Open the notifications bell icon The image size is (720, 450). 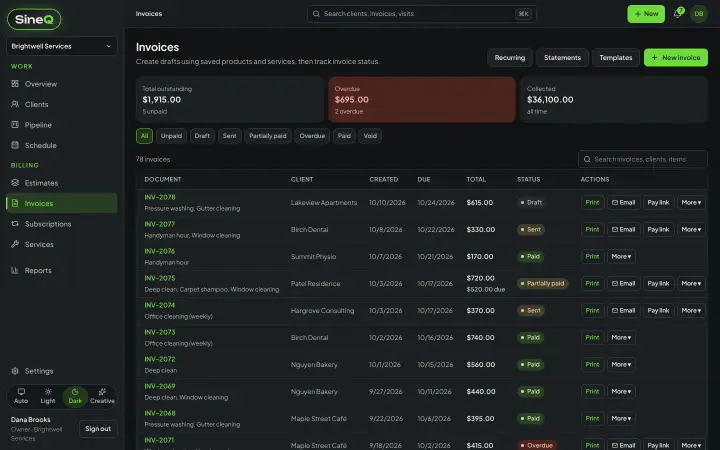tap(677, 14)
